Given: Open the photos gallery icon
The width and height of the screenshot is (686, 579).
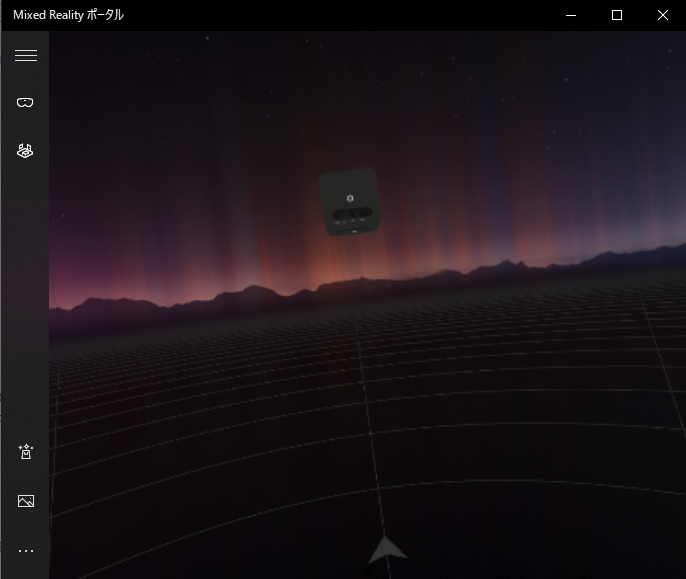Looking at the screenshot, I should [26, 501].
